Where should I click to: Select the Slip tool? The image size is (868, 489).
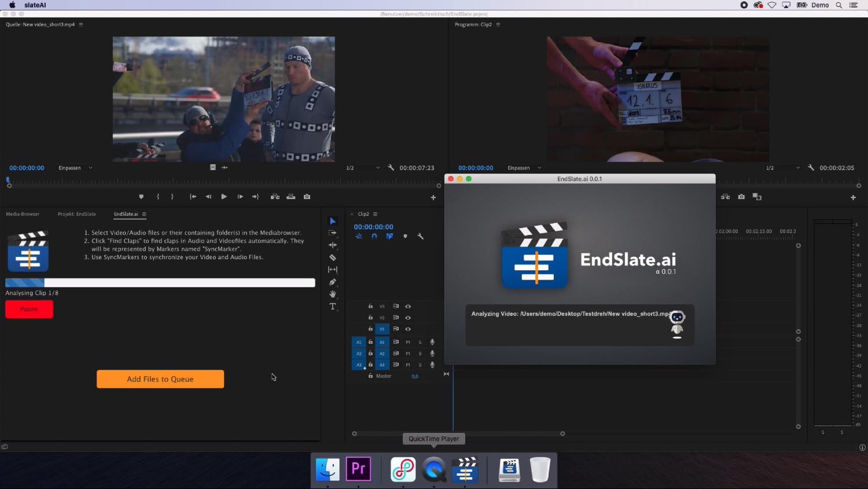pyautogui.click(x=333, y=270)
